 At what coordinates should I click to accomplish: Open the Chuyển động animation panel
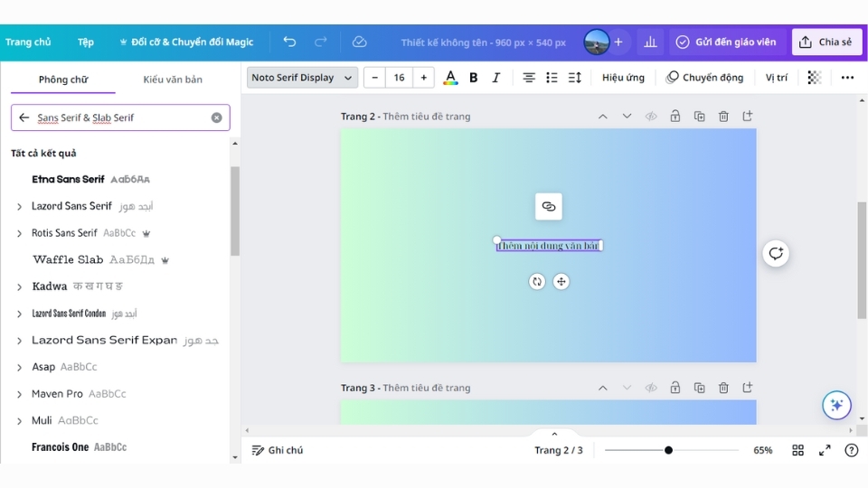[704, 78]
